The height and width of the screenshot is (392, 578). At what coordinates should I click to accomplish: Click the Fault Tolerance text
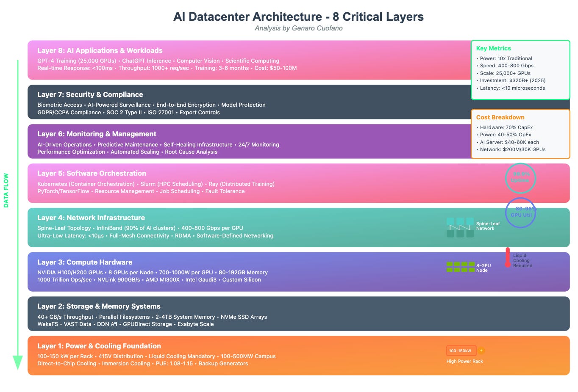point(225,191)
